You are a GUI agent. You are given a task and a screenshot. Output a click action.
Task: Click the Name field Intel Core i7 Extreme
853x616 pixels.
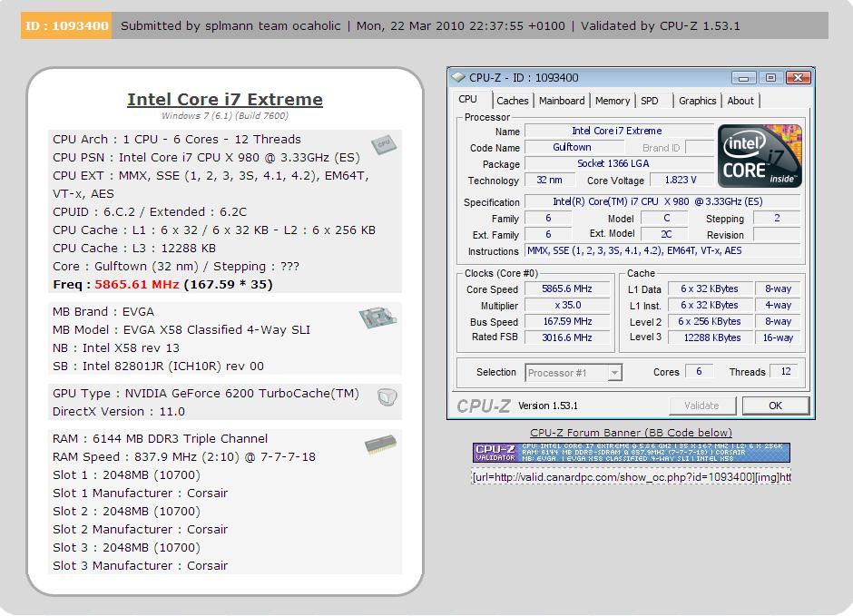click(619, 131)
